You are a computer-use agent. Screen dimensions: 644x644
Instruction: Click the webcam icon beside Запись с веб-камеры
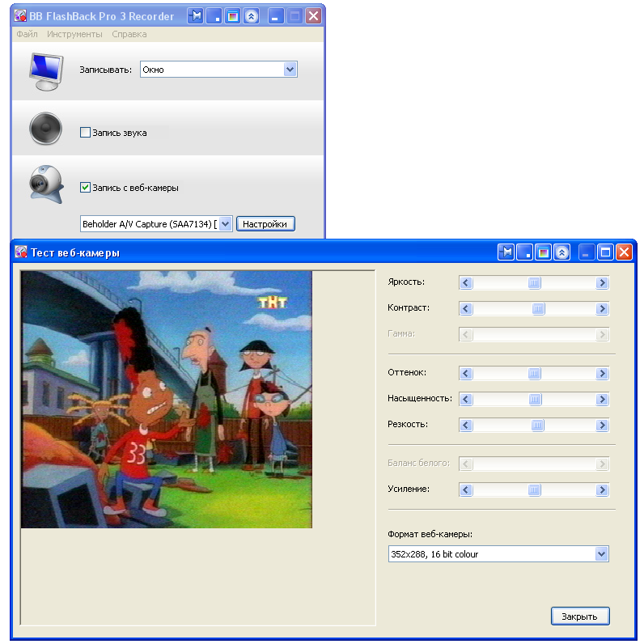(x=46, y=184)
